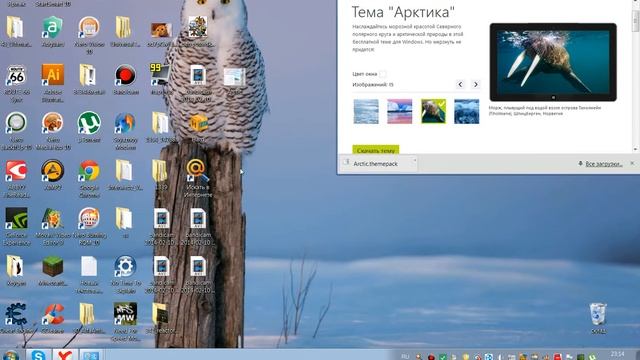Viewport: 640px width, 360px height.
Task: Open the folder labeled 1239
Action: click(160, 171)
